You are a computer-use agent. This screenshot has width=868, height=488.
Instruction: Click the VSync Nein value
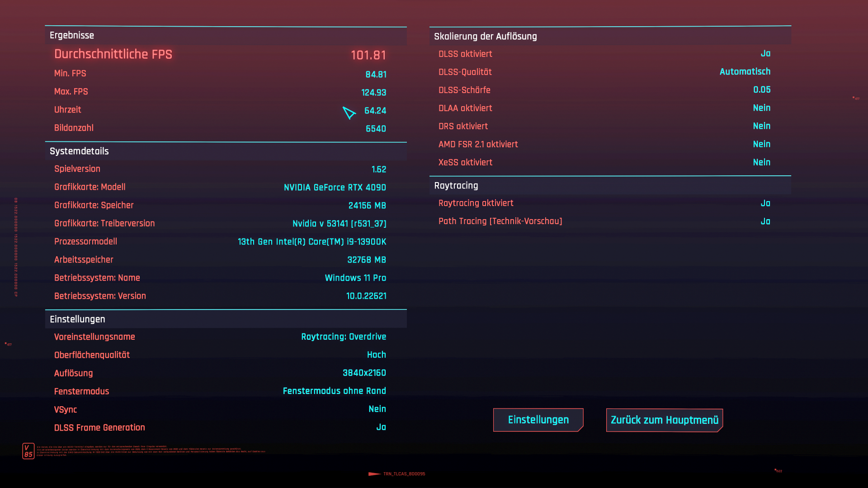click(377, 409)
